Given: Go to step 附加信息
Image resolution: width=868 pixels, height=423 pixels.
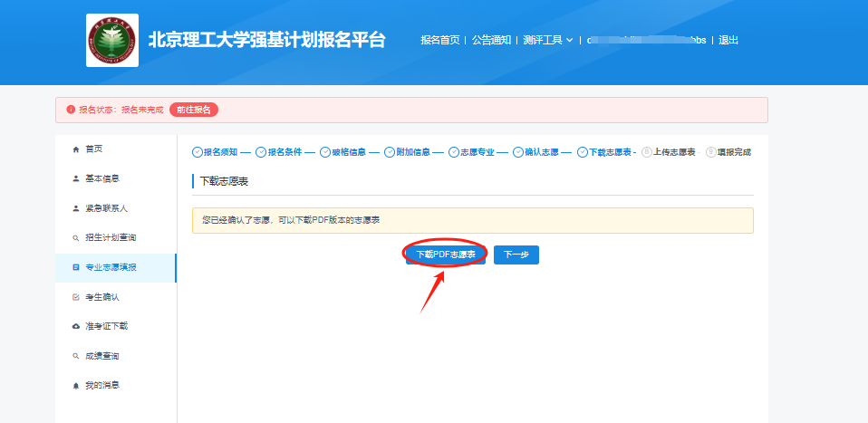Looking at the screenshot, I should 413,152.
